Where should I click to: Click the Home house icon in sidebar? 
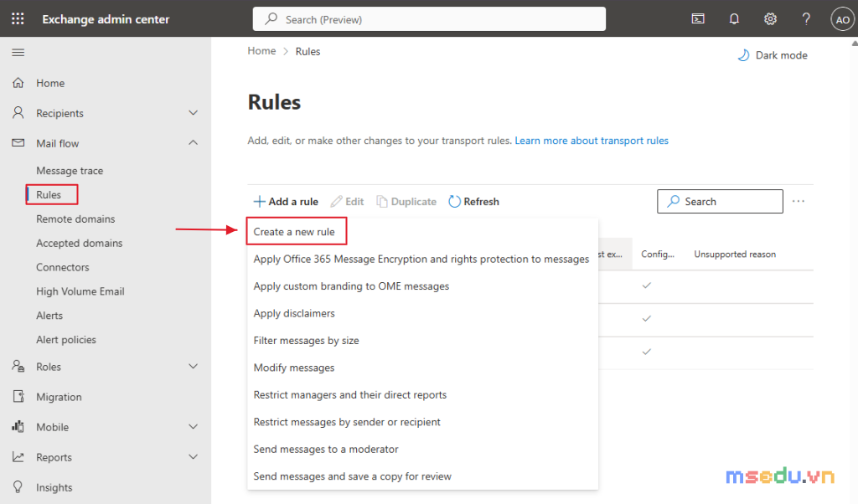[18, 83]
